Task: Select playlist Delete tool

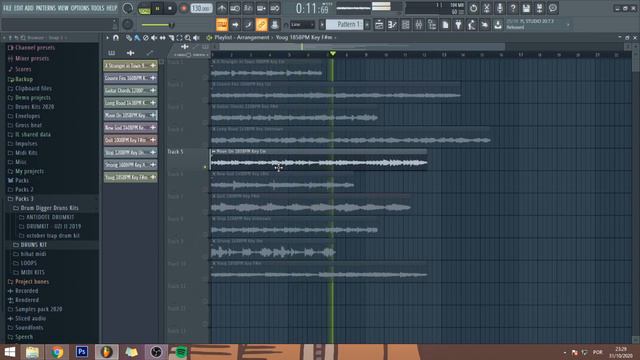Action: click(x=146, y=38)
